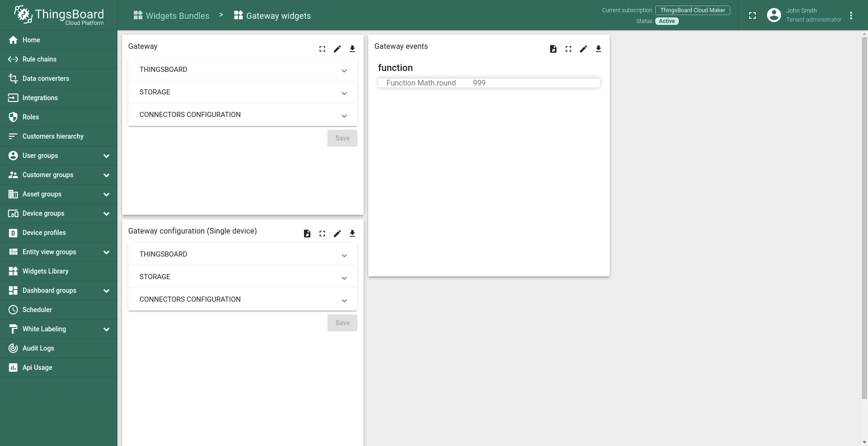Expand STORAGE in Gateway configuration (Single device)
The height and width of the screenshot is (446, 868).
[243, 277]
